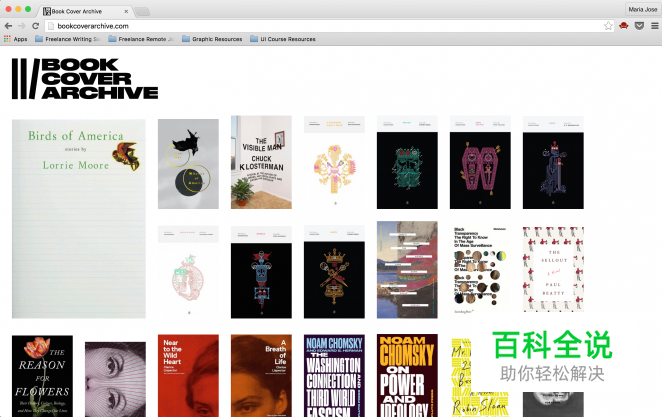Open the Apps shortcut in bookmarks bar
The width and height of the screenshot is (662, 417).
click(x=15, y=39)
